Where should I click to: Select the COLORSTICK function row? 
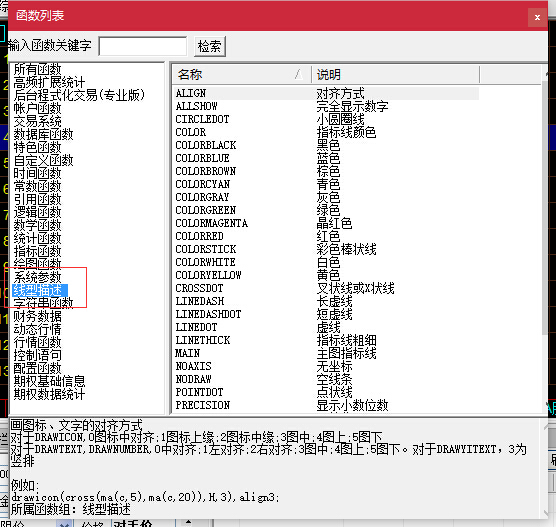(x=326, y=249)
